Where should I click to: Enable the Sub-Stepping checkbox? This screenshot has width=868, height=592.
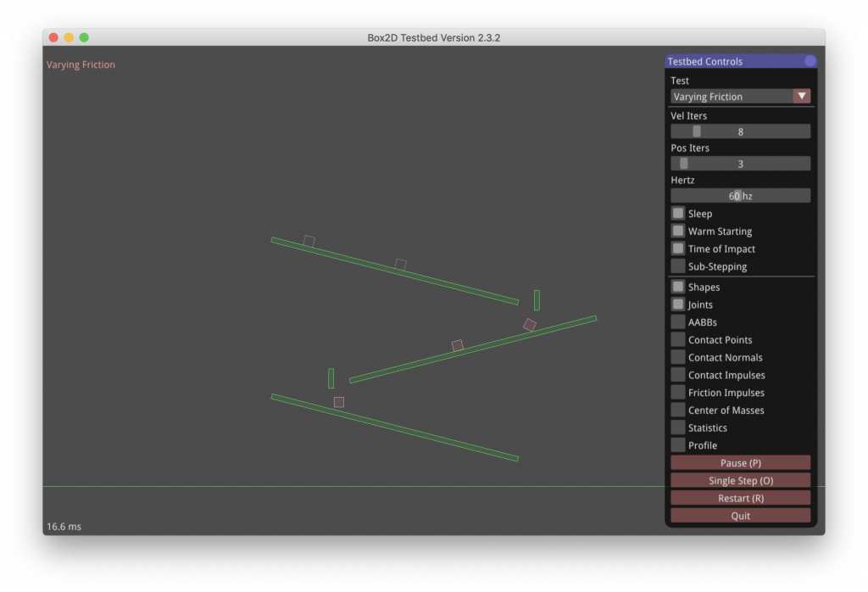[x=678, y=266]
